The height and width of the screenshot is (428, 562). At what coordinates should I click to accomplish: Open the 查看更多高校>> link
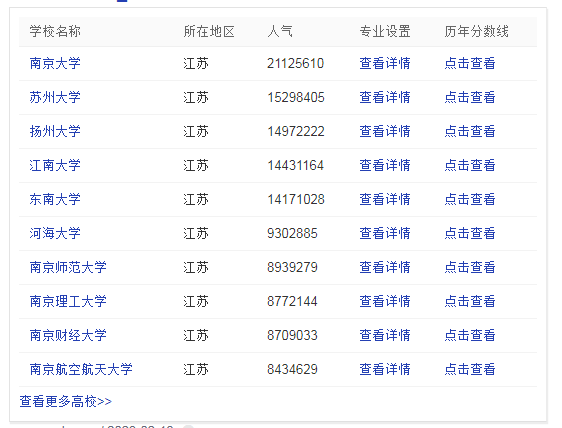pyautogui.click(x=66, y=401)
